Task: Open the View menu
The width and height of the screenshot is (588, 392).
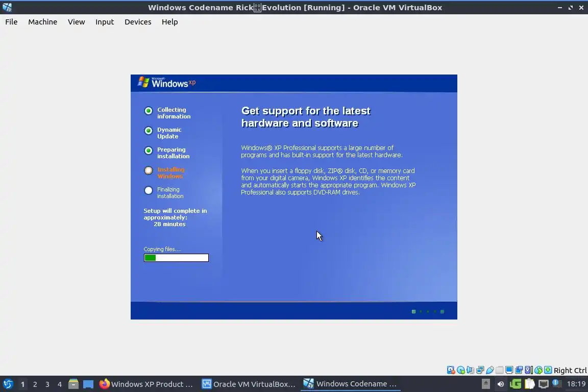Action: coord(76,22)
